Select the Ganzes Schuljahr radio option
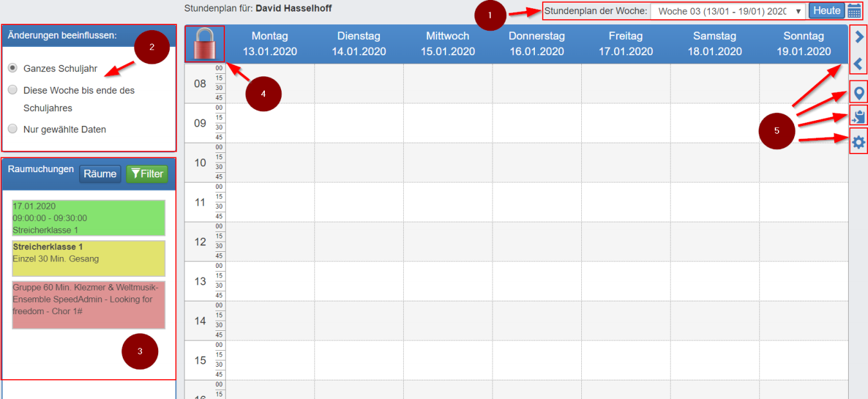 coord(13,67)
